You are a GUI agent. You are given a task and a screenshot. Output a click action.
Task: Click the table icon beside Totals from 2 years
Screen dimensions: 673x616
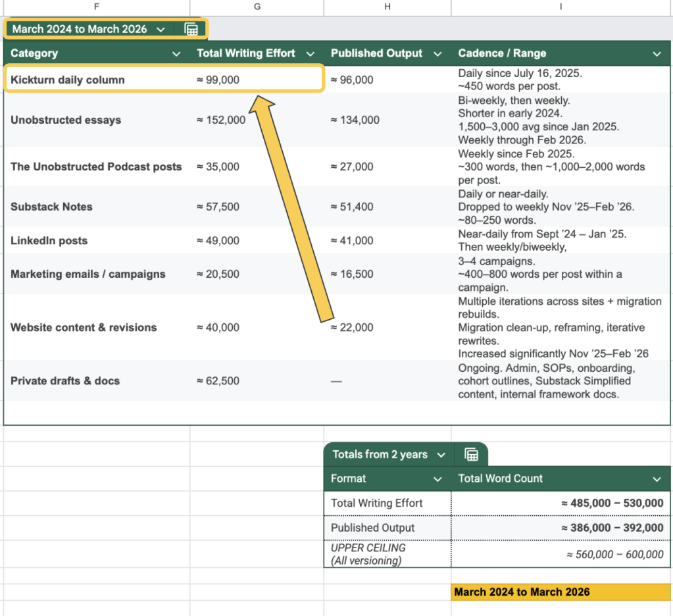point(471,455)
